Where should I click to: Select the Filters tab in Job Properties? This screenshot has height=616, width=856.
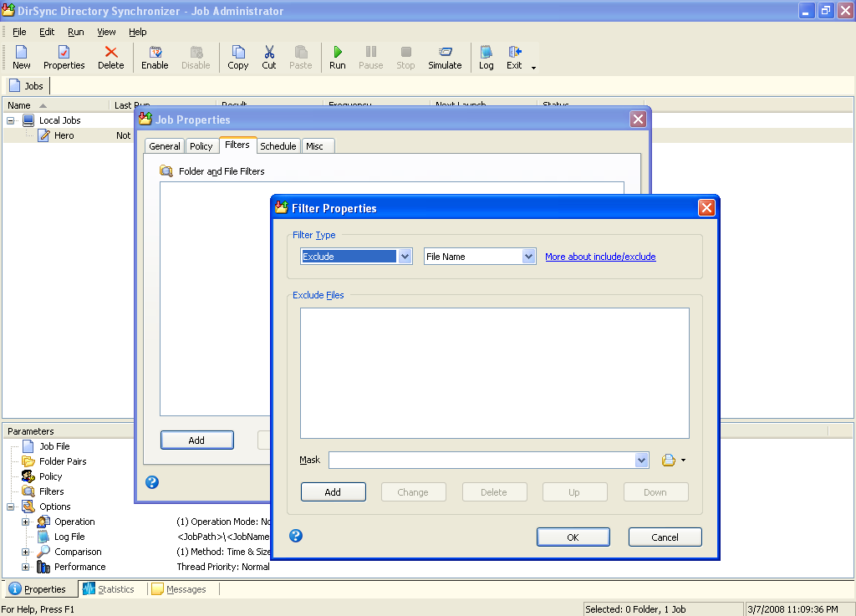pyautogui.click(x=237, y=145)
